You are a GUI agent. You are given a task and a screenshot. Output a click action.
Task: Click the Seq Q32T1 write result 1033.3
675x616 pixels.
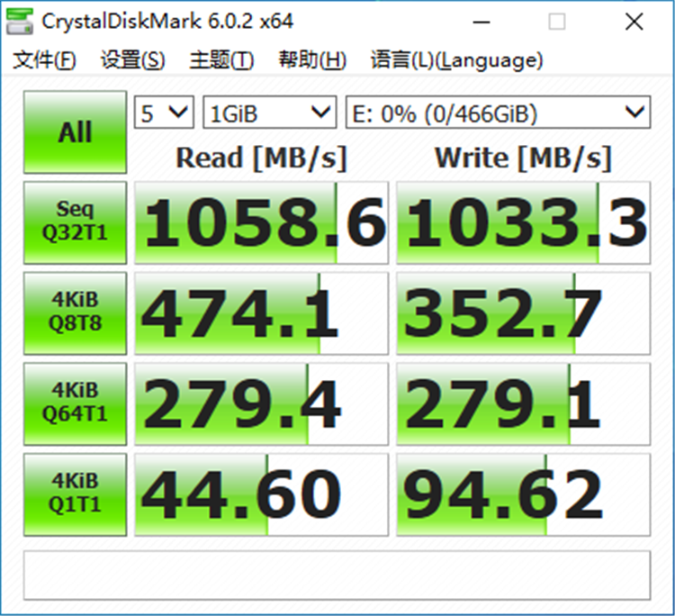[523, 222]
